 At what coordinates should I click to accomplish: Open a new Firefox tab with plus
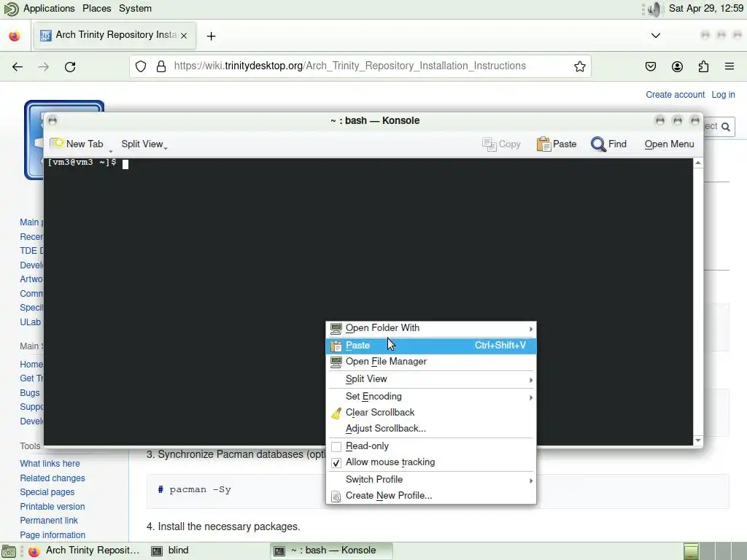(211, 36)
